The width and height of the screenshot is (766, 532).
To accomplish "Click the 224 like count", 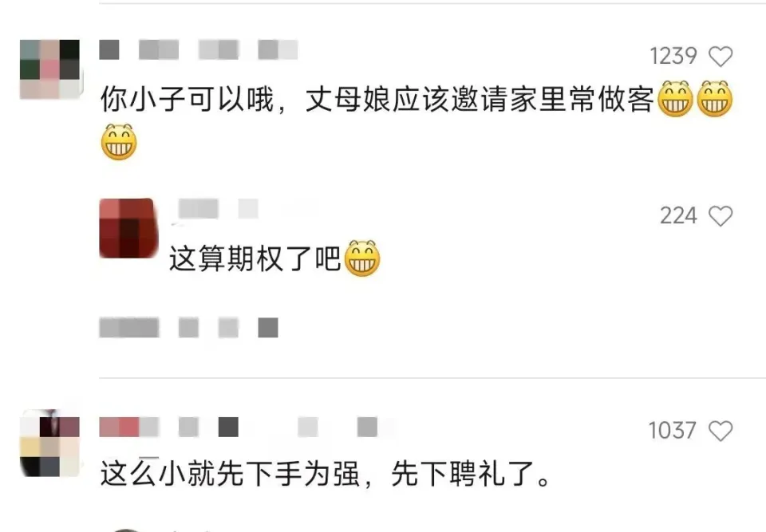I will (678, 215).
